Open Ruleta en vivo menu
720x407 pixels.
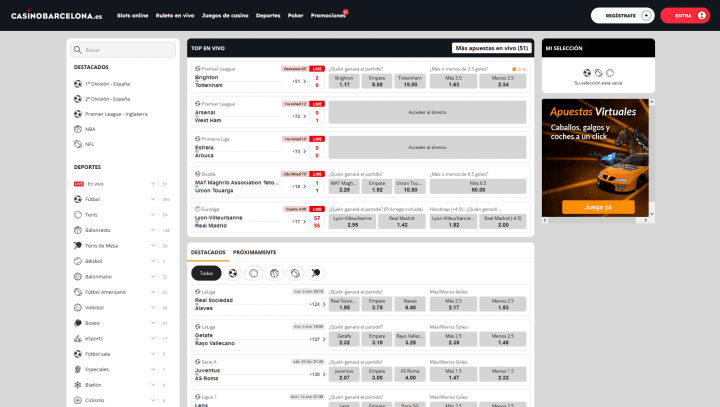[175, 16]
